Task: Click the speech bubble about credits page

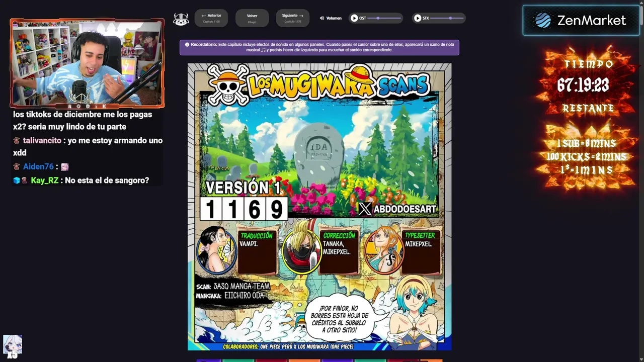Action: (339, 319)
